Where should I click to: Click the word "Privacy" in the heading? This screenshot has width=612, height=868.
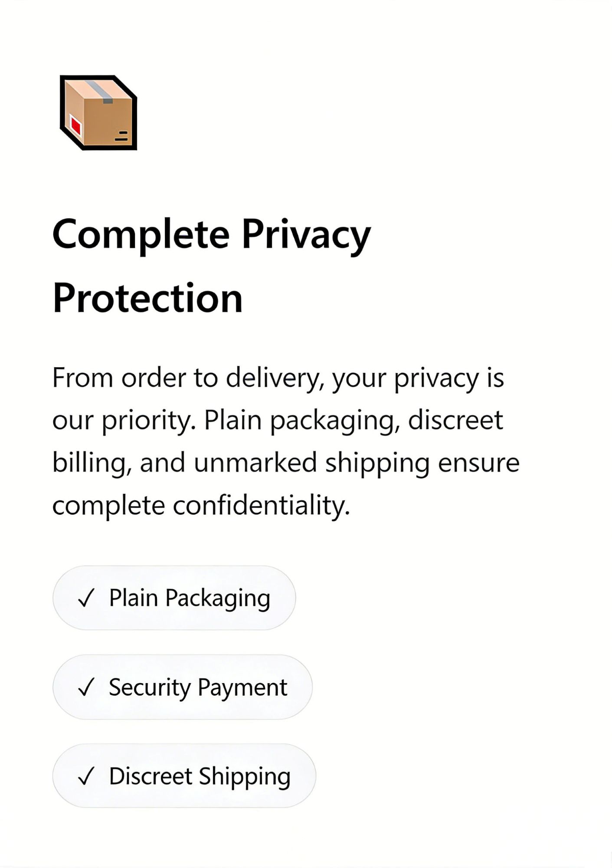[x=306, y=235]
